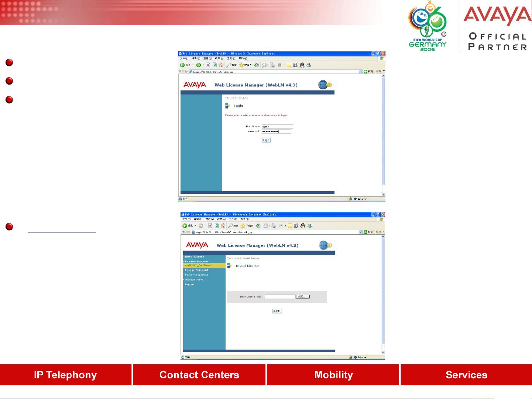Viewport: 532px width, 399px height.
Task: Click yellow note icon in Install License browser toolbar
Action: 290,226
